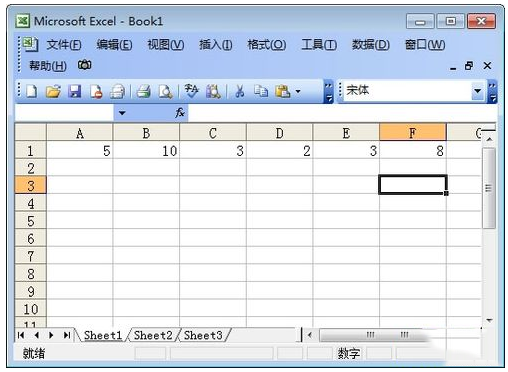This screenshot has height=372, width=508.
Task: Select cell D1 containing 2
Action: [280, 151]
